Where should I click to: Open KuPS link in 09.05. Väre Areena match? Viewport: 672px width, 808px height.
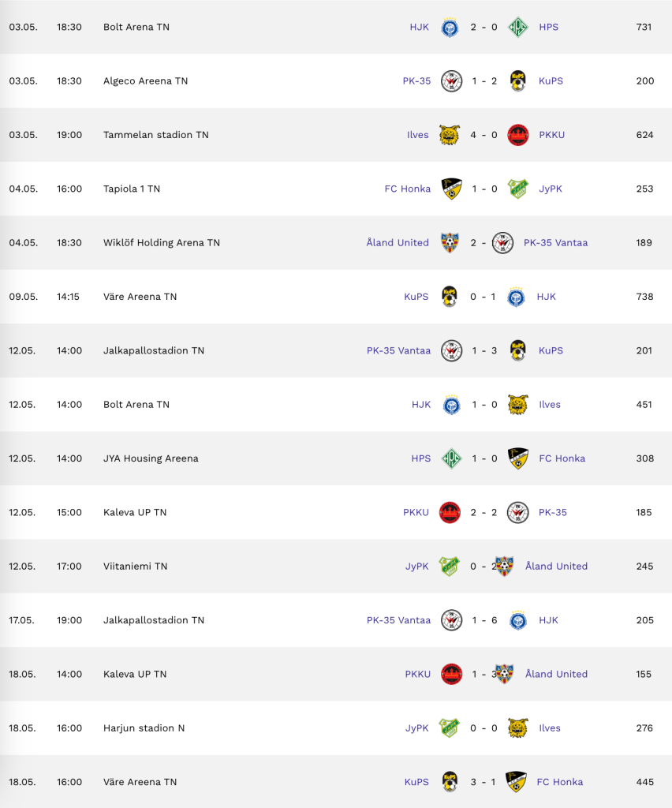pos(416,297)
